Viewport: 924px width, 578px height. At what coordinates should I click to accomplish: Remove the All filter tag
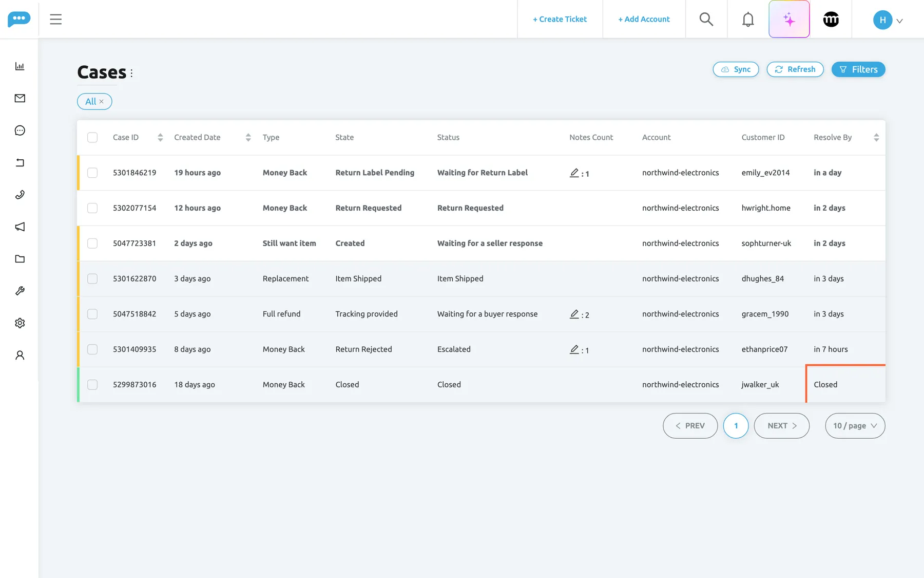(x=102, y=102)
